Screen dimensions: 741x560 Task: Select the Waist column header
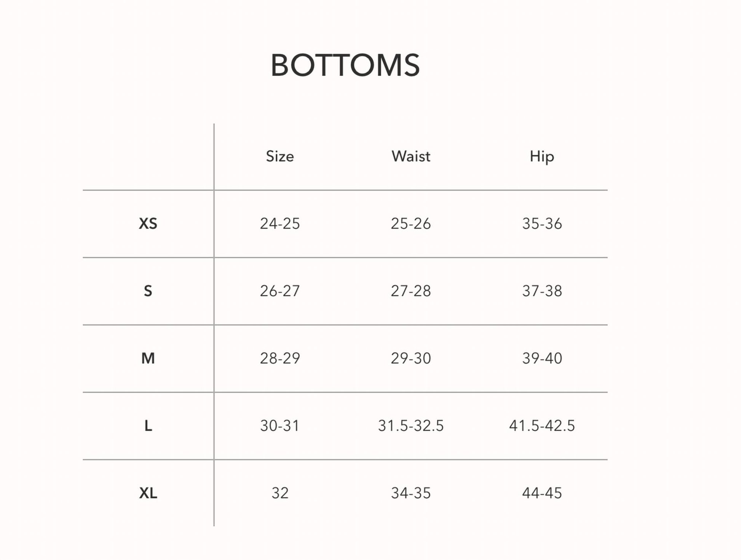pos(411,156)
